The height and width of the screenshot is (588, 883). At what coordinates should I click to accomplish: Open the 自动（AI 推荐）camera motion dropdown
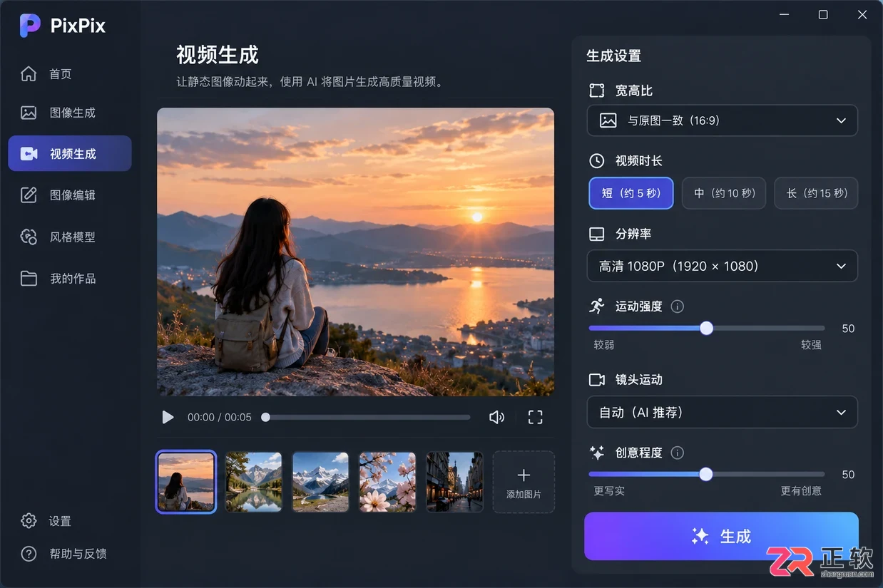[722, 412]
